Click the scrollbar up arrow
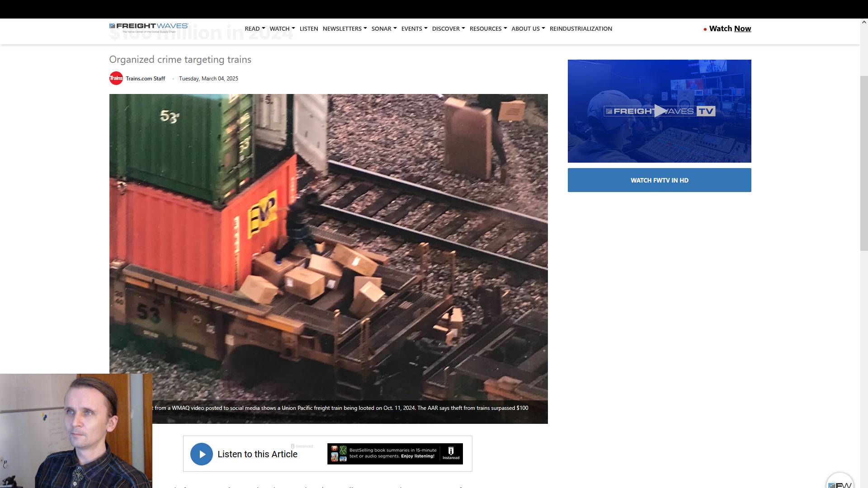 point(864,22)
